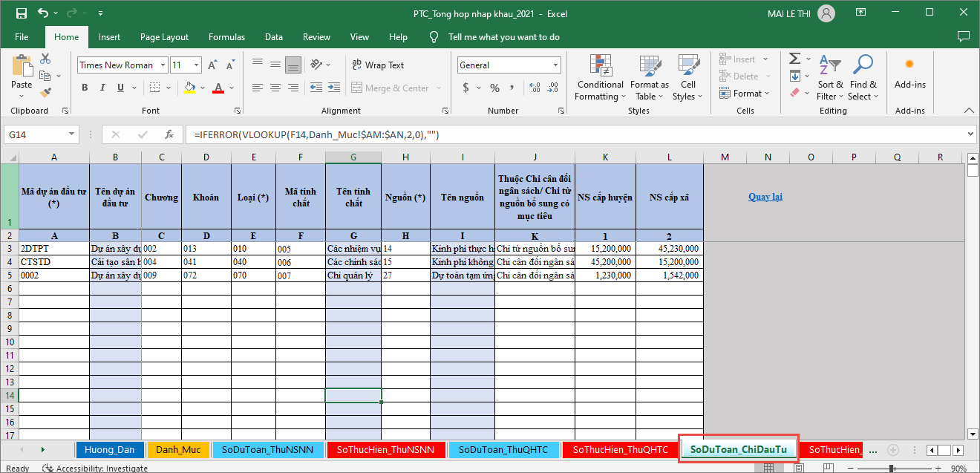Click the Insert Function fx icon

click(169, 134)
